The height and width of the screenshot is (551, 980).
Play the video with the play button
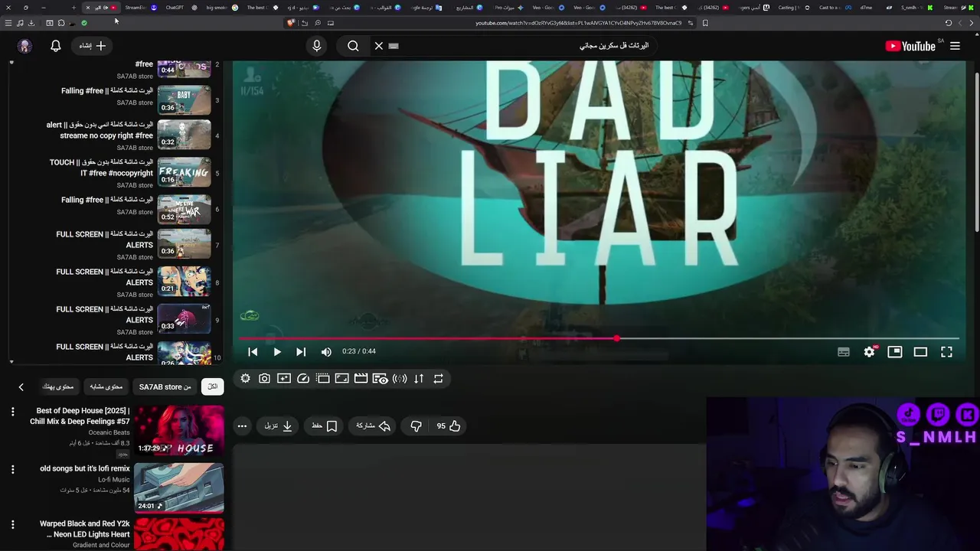[277, 352]
